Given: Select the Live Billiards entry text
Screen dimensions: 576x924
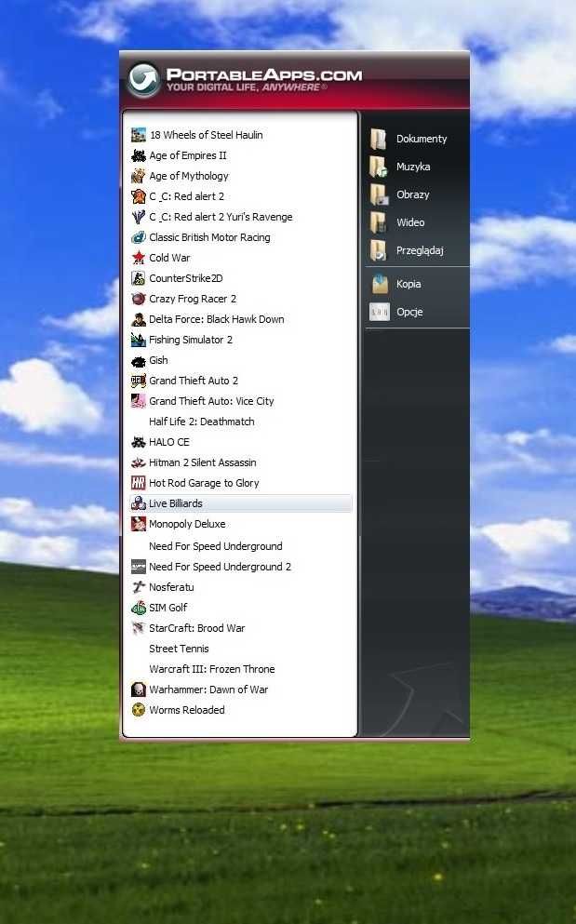Looking at the screenshot, I should click(176, 503).
